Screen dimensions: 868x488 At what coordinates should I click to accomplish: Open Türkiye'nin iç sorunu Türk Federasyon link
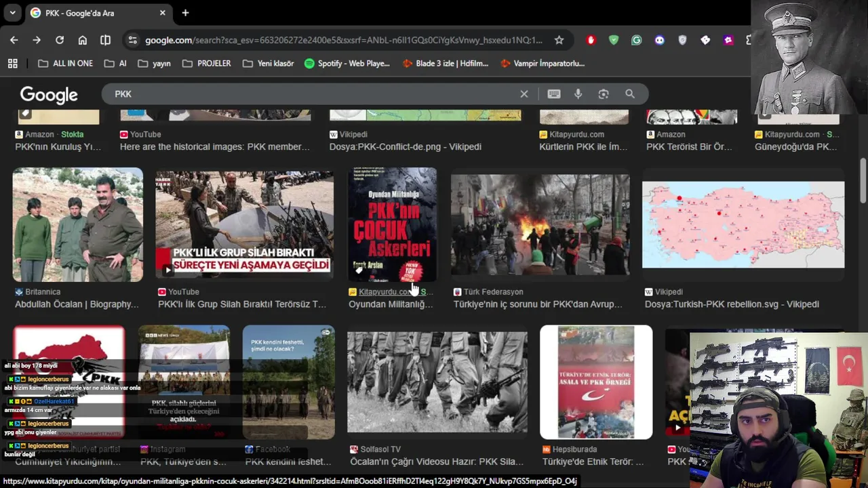coord(538,304)
